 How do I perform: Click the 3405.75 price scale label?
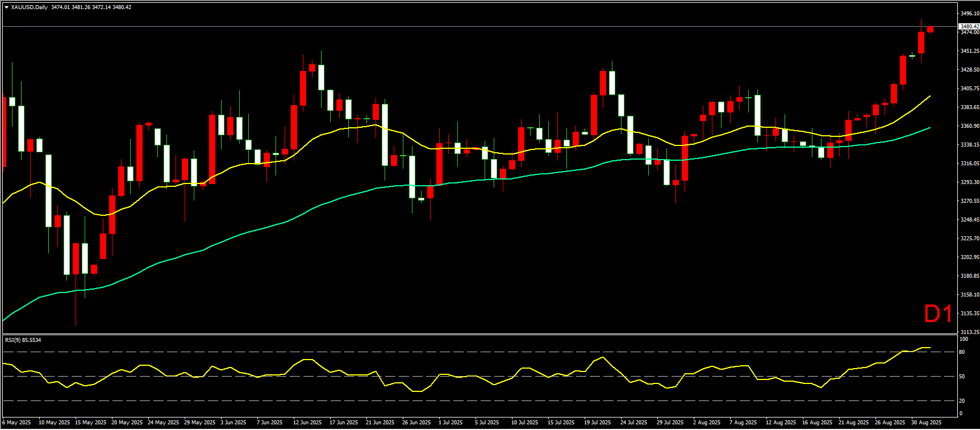pyautogui.click(x=969, y=89)
